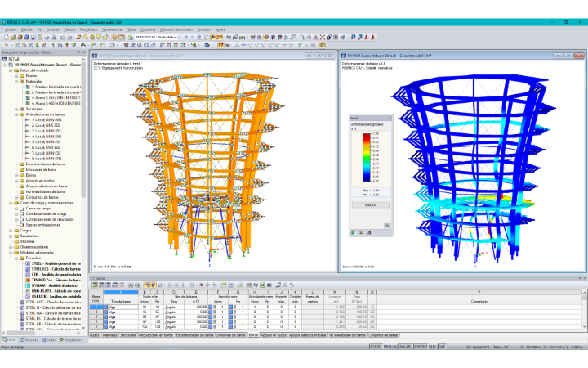Click the STEEL AISC module icon

pos(22,303)
